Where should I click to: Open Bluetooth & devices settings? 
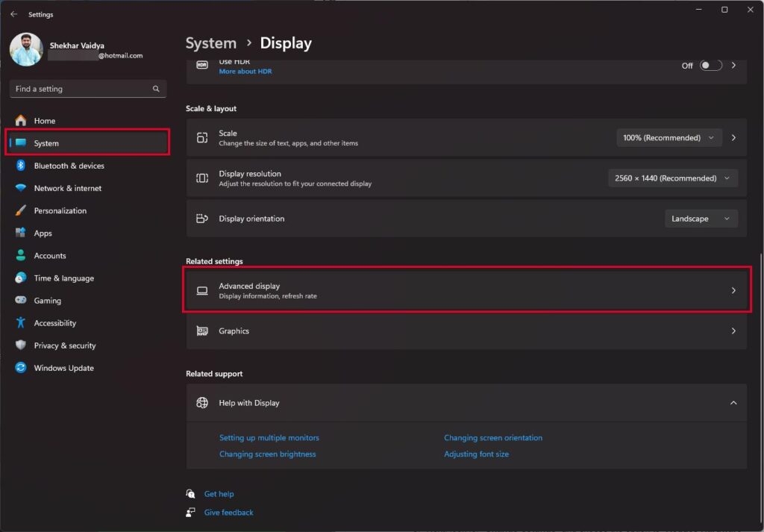click(88, 165)
